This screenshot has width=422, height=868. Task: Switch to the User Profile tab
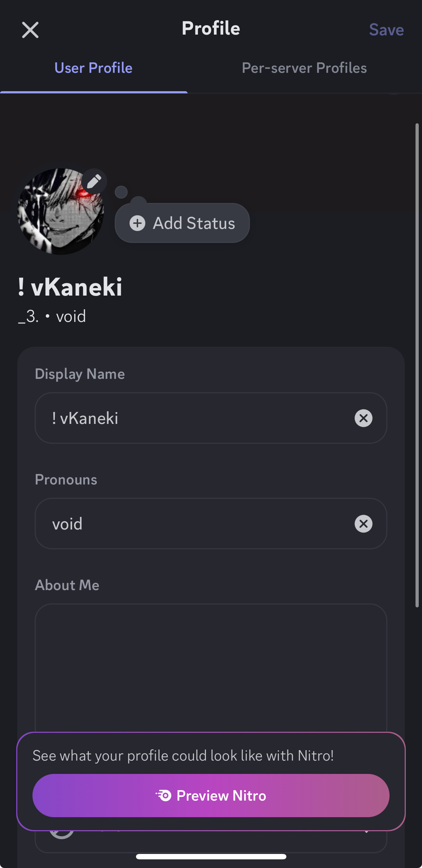93,68
